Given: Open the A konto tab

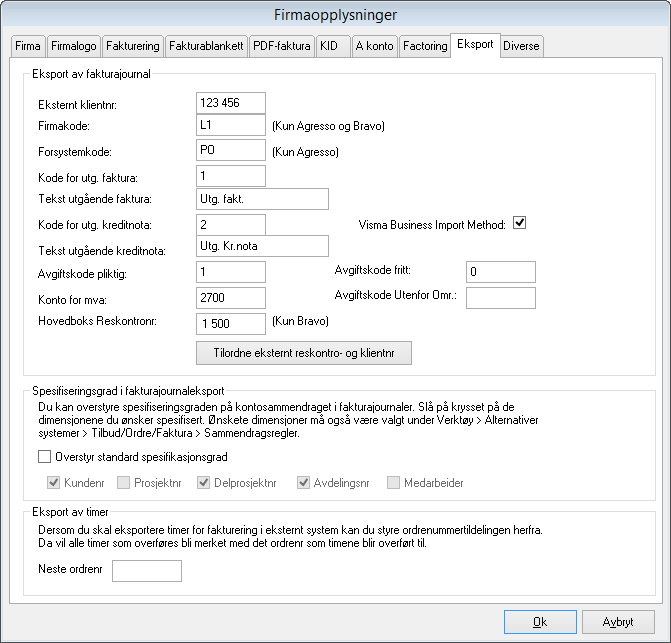Looking at the screenshot, I should (x=374, y=46).
